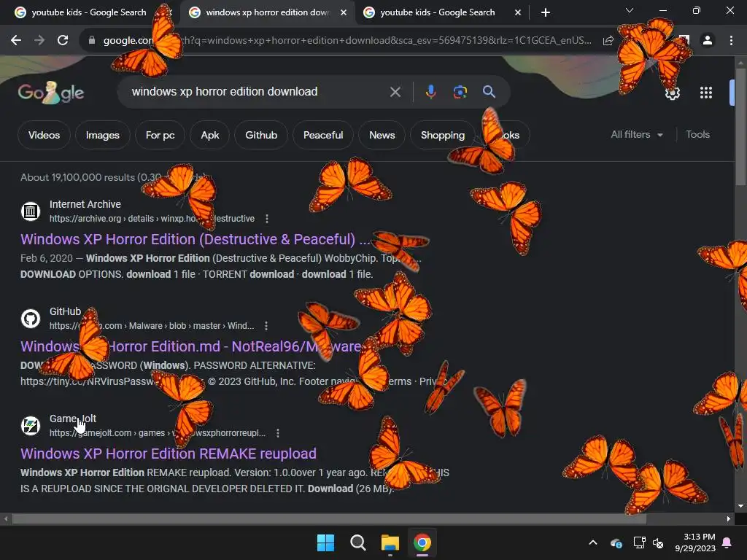Open the Google apps grid
The height and width of the screenshot is (560, 747).
(706, 93)
